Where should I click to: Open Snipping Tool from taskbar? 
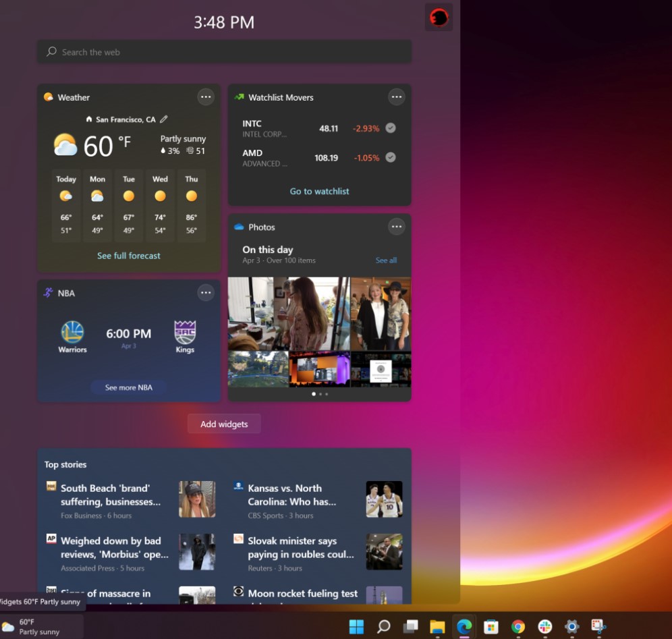pyautogui.click(x=598, y=627)
